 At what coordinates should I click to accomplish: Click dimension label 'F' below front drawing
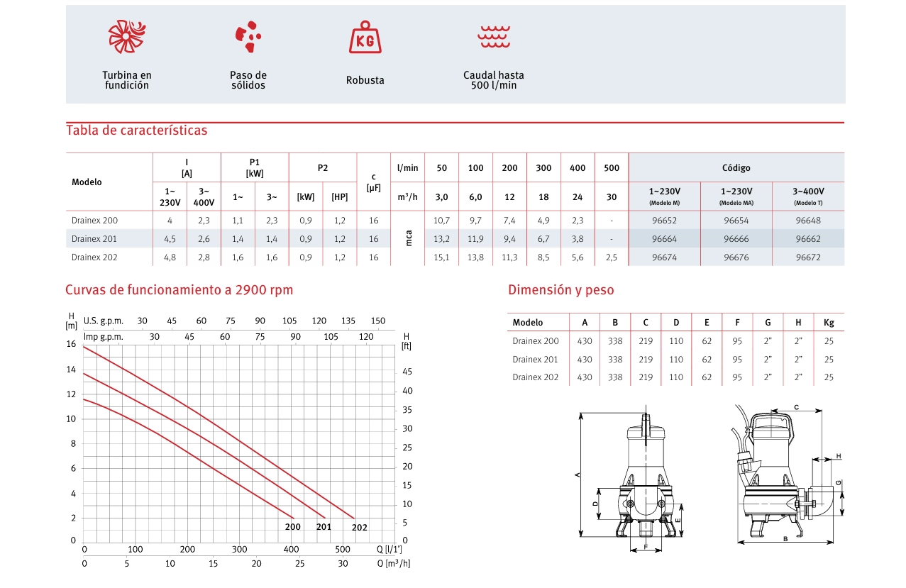(x=646, y=547)
